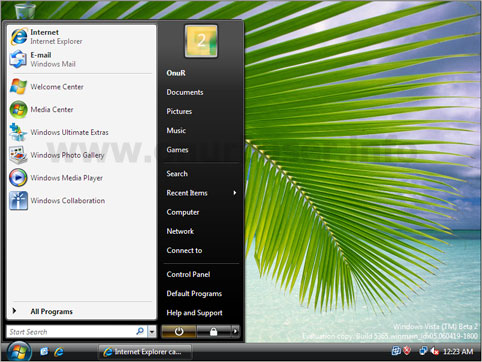Click the Windows Ultimate Extras icon

(x=18, y=132)
